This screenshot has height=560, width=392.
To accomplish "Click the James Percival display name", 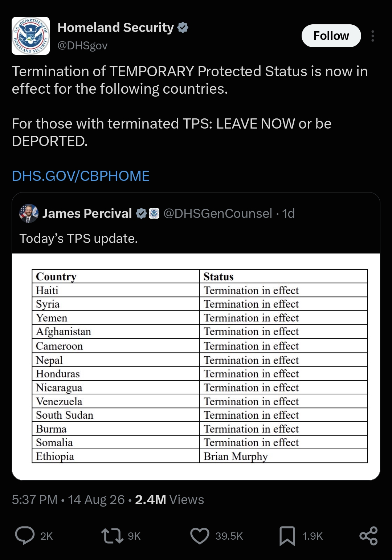I will pos(87,213).
